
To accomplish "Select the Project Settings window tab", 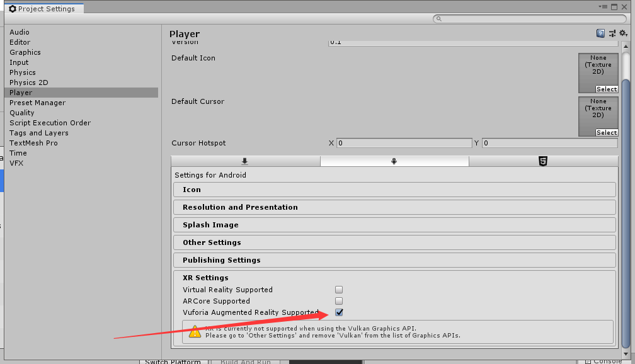I will 43,9.
